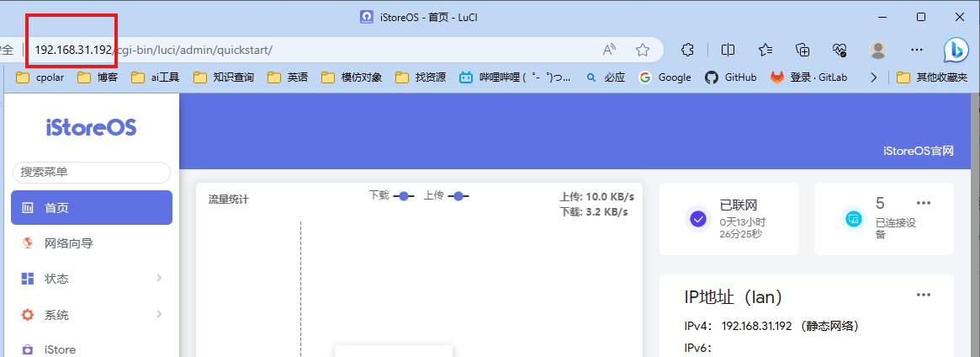Viewport: 980px width, 357px height.
Task: Open the 找资源 bookmarks folder
Action: 421,77
